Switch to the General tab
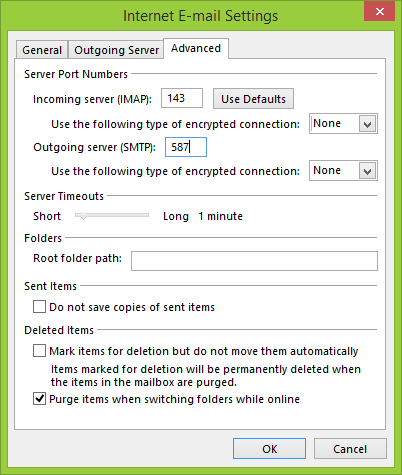Screen dimensions: 402x475 click(x=42, y=50)
